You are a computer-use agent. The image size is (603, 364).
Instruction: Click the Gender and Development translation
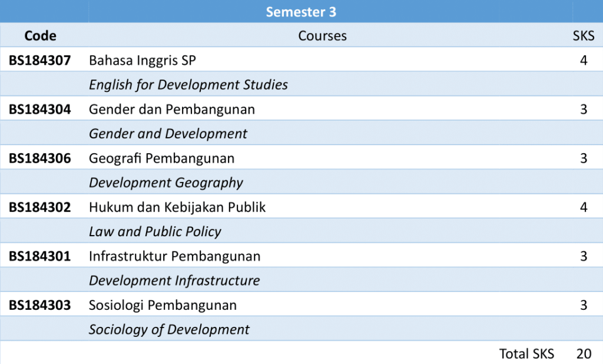click(168, 134)
